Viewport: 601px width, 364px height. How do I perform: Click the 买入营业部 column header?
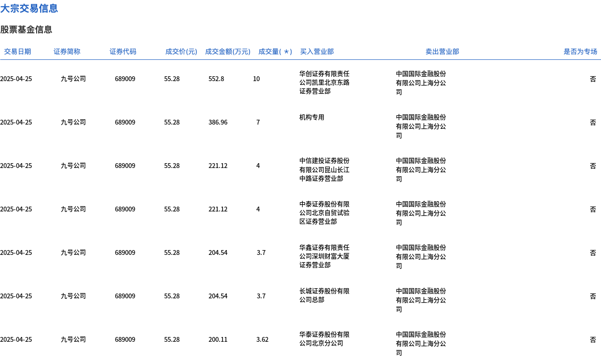click(x=317, y=52)
